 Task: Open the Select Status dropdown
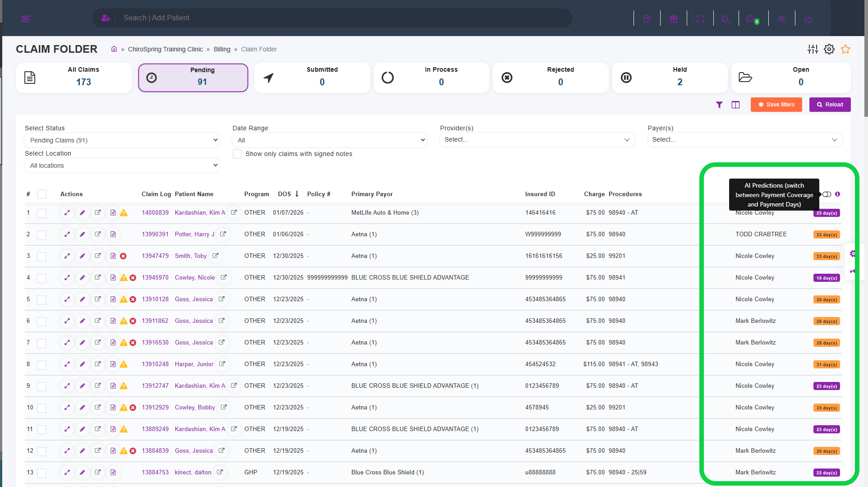coord(122,140)
